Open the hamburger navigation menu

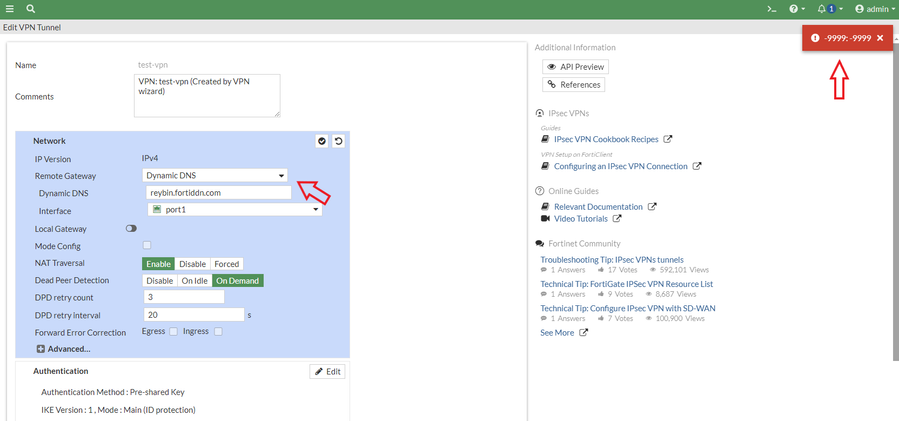[9, 9]
